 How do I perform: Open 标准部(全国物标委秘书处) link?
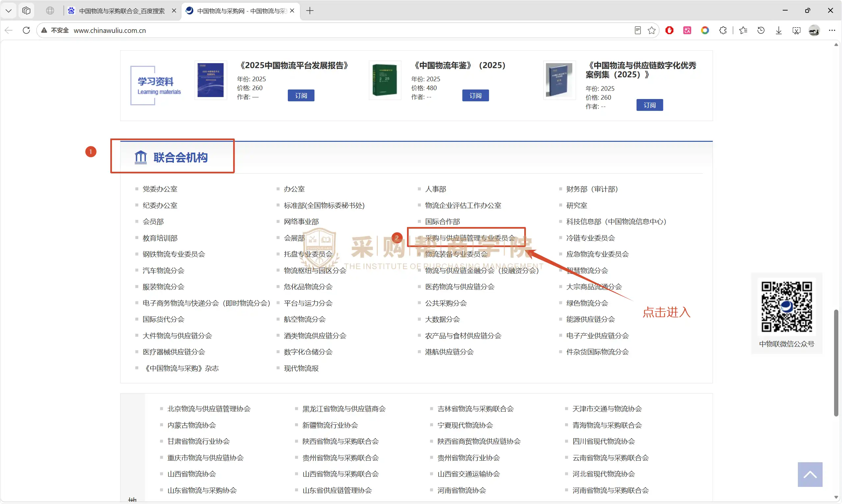pyautogui.click(x=324, y=205)
